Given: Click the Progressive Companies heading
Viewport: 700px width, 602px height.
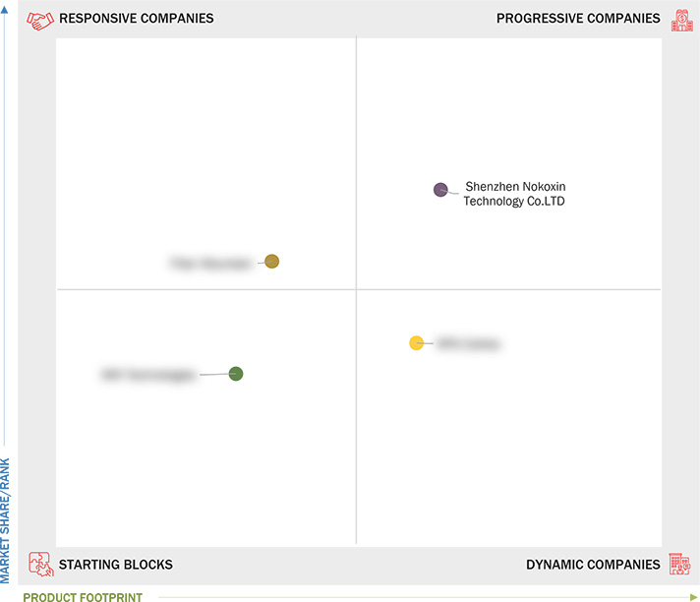Looking at the screenshot, I should coord(578,19).
